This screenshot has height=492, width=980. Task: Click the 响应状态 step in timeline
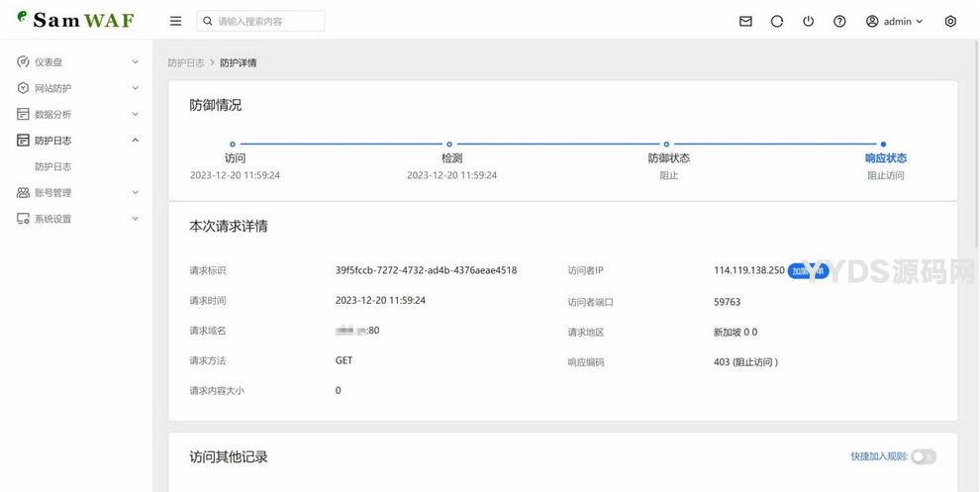click(885, 158)
